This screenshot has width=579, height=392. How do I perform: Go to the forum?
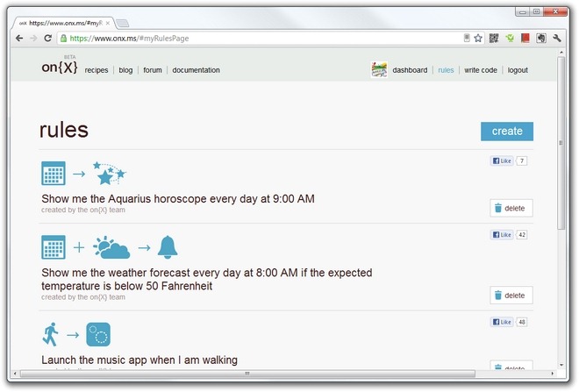click(x=153, y=70)
